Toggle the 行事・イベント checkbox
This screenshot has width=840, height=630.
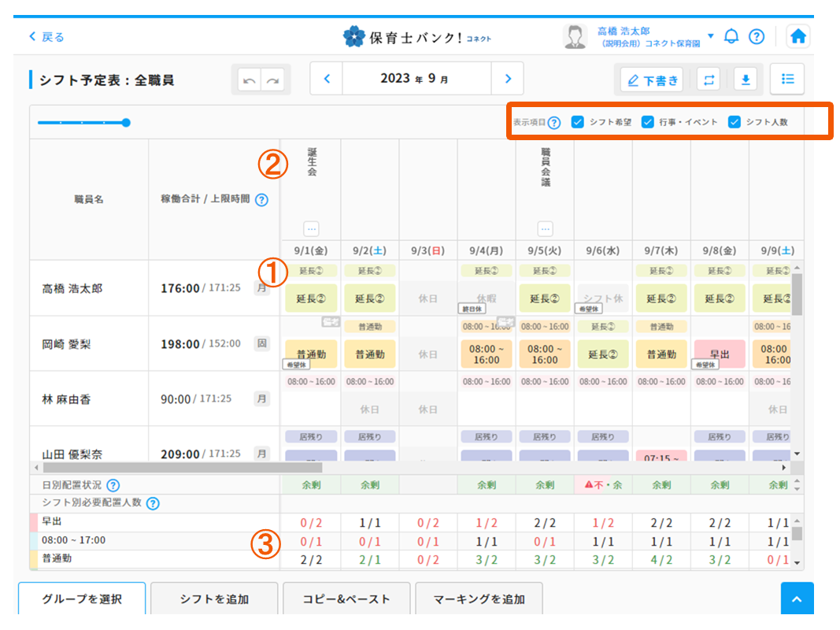[648, 122]
